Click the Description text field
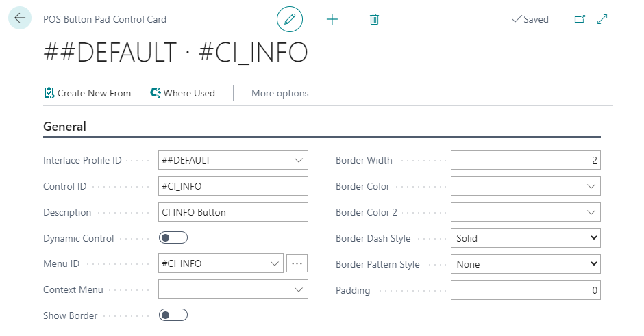644x336 pixels. (233, 212)
